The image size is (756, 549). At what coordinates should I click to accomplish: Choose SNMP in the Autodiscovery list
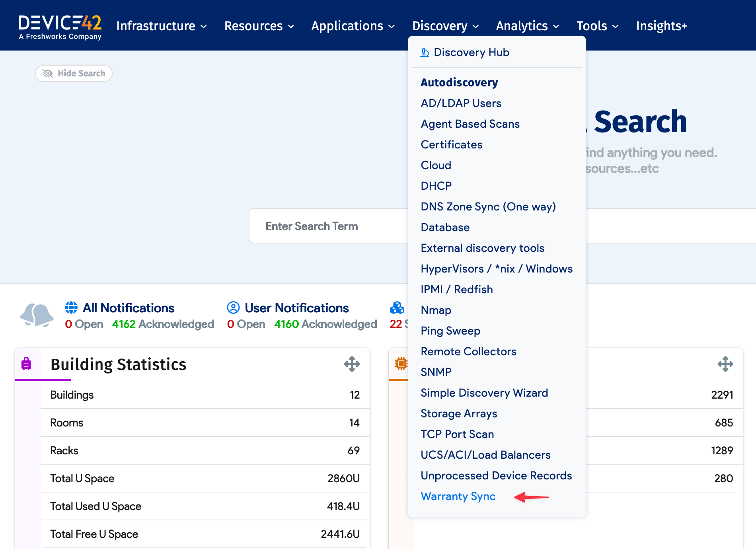pyautogui.click(x=436, y=372)
